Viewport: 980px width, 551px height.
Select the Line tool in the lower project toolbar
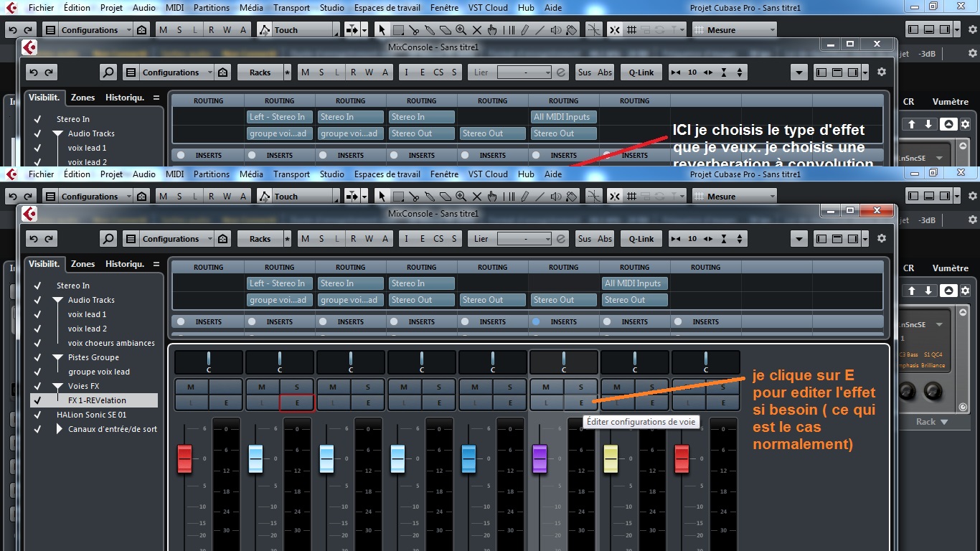(540, 197)
